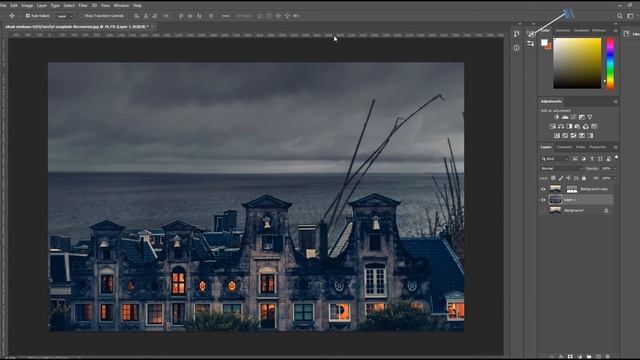This screenshot has height=360, width=640.
Task: Add a Levels adjustment
Action: [x=565, y=117]
